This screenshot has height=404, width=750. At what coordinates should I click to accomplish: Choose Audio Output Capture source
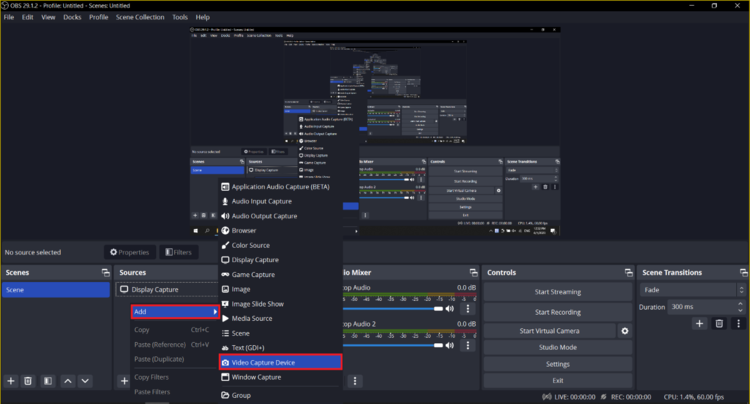point(280,216)
